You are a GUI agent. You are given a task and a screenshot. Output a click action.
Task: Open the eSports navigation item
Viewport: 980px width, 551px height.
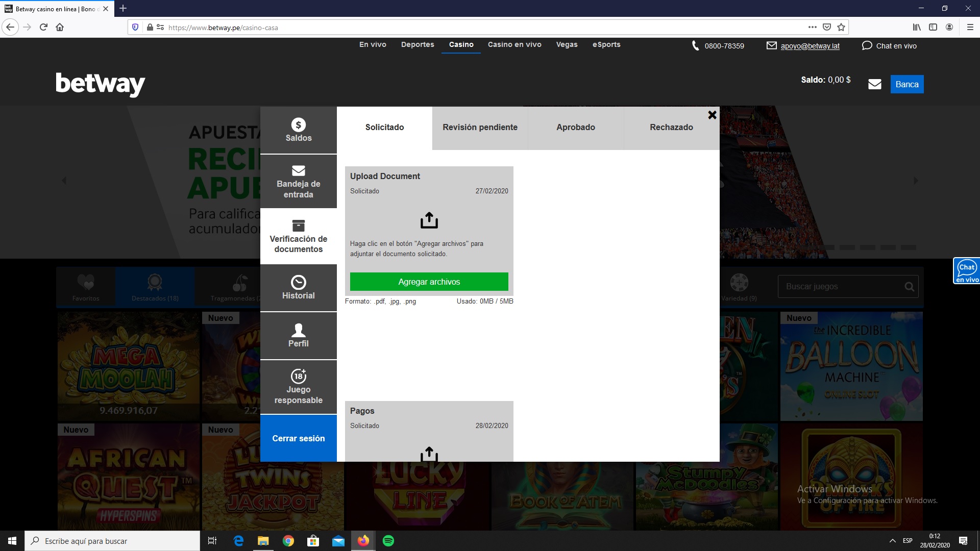[x=606, y=44]
